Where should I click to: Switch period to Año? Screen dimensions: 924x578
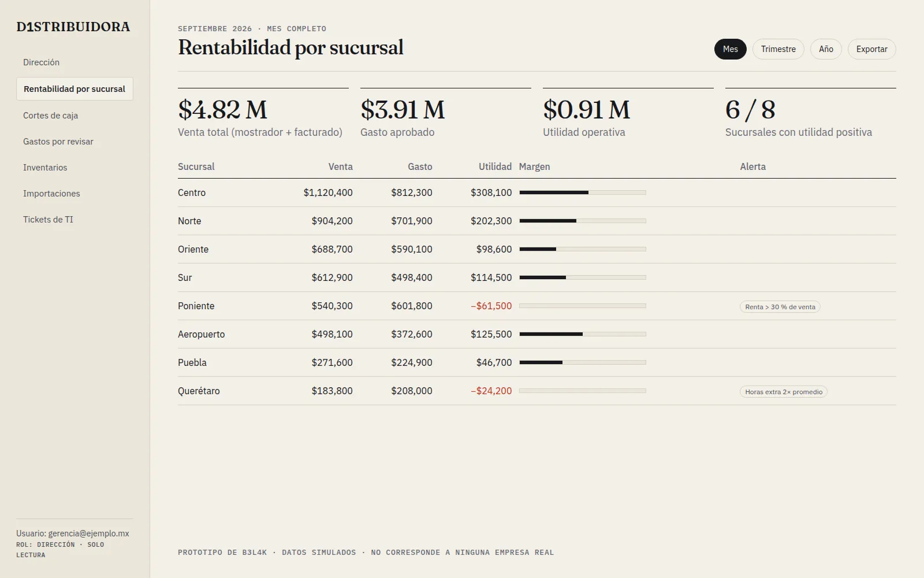(826, 49)
